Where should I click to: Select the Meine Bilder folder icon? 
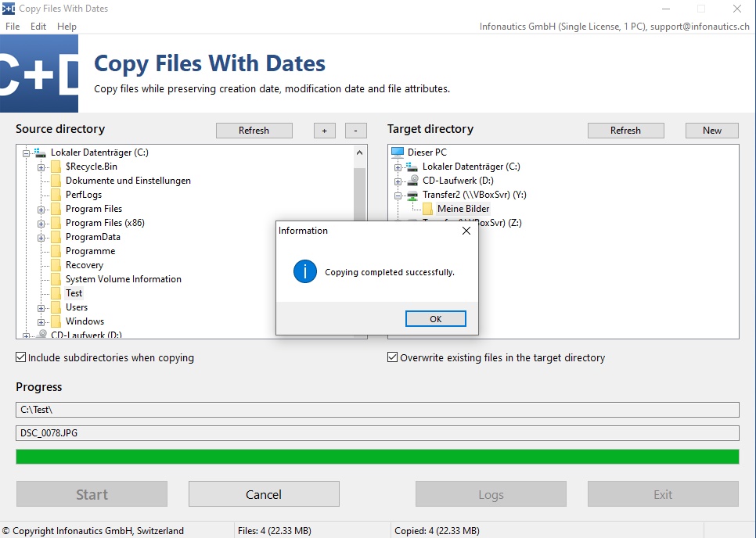click(x=427, y=209)
